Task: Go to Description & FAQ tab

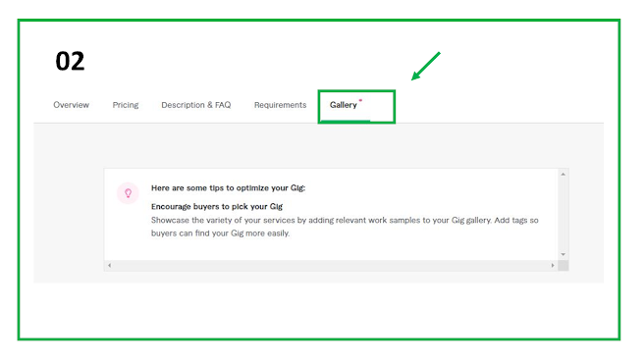Action: (196, 105)
